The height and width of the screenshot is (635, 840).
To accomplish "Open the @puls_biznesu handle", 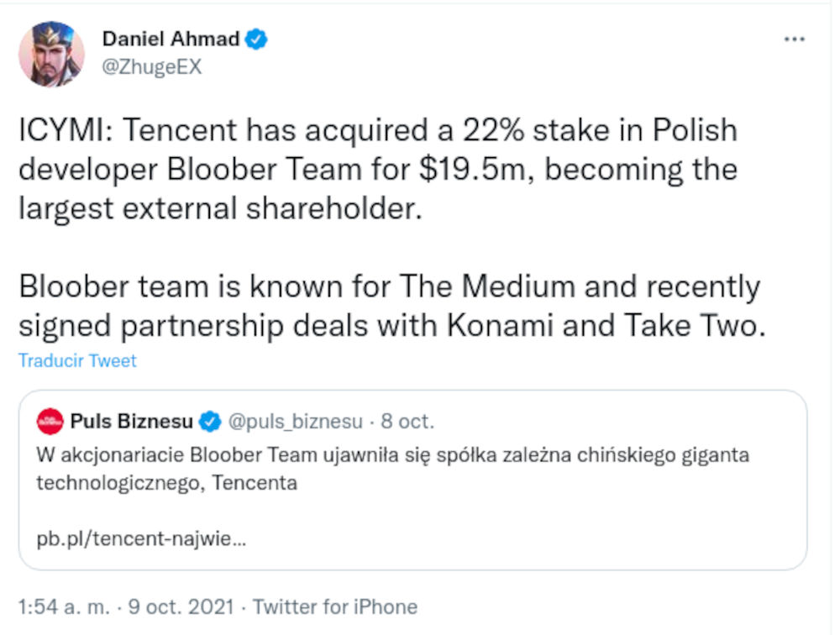I will point(296,421).
